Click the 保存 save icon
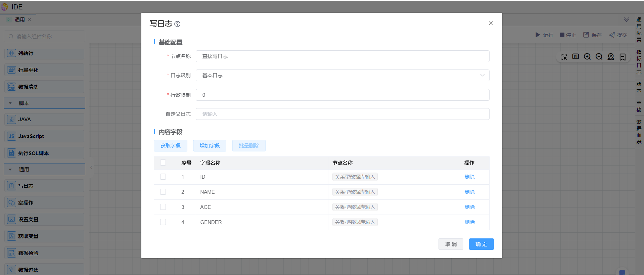Viewport: 644px width, 275px height. coord(586,35)
